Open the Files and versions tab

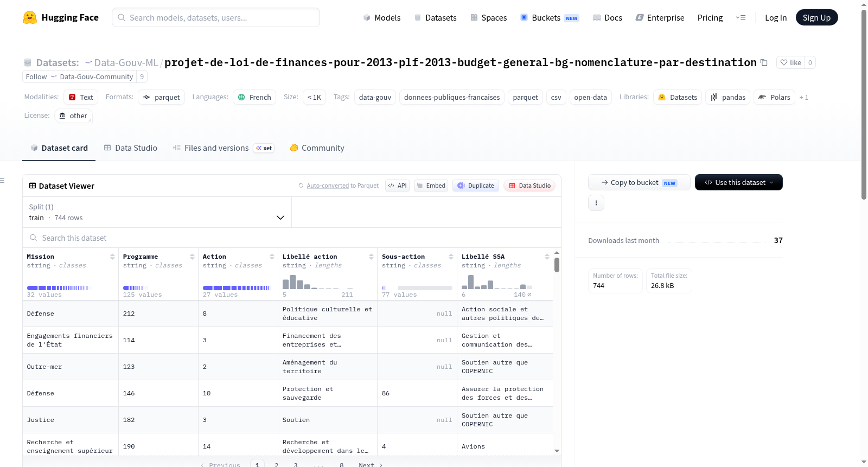224,148
